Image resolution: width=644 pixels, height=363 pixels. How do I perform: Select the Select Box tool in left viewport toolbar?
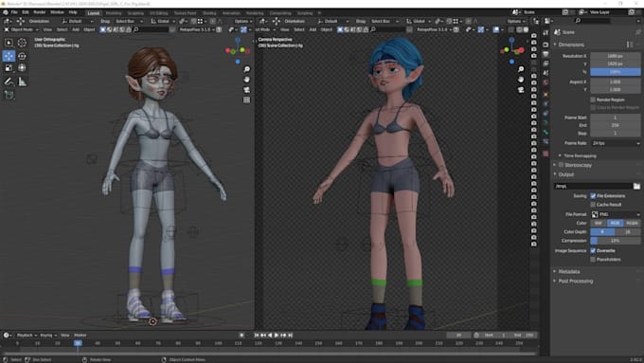(x=9, y=43)
